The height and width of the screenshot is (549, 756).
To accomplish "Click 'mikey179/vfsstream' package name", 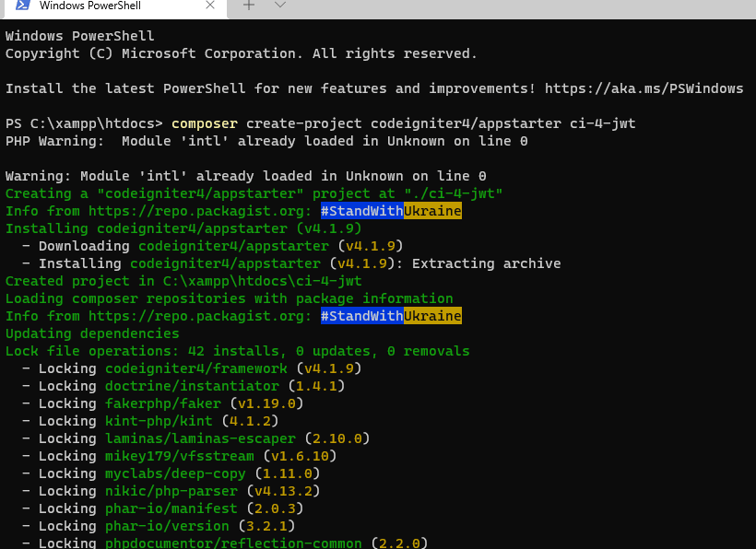I will coord(180,456).
